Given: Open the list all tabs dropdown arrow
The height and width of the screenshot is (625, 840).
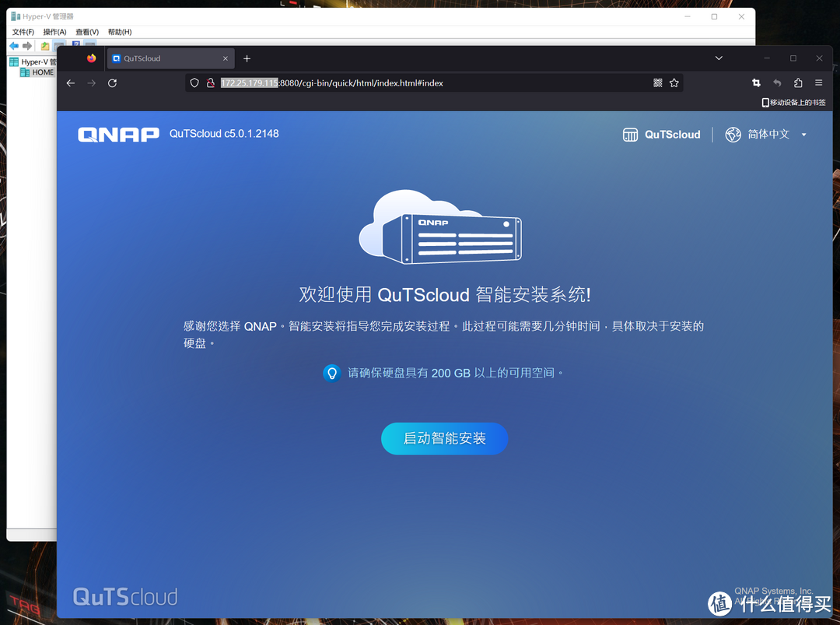Looking at the screenshot, I should (x=719, y=58).
